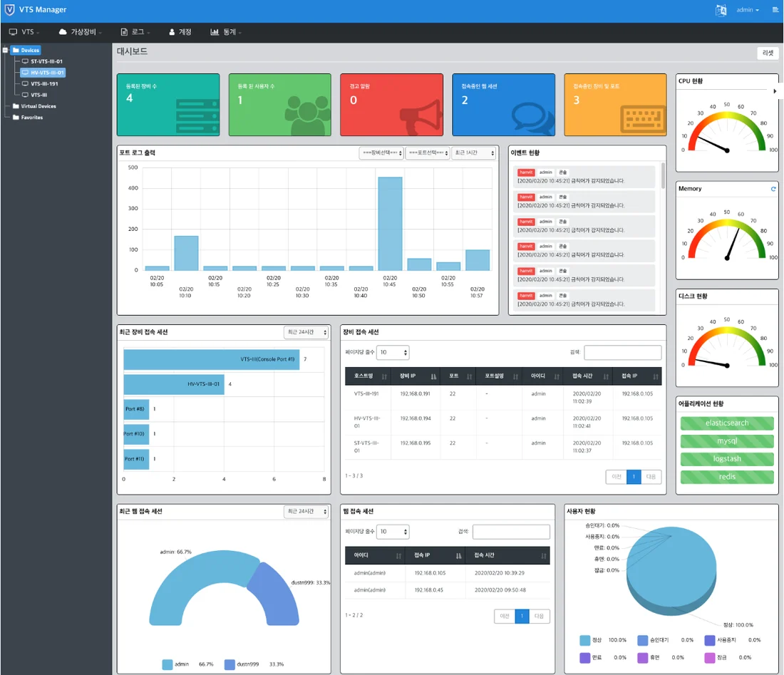The width and height of the screenshot is (784, 675).
Task: Click the megaphone icon on 경고 알람 card
Action: (x=421, y=116)
